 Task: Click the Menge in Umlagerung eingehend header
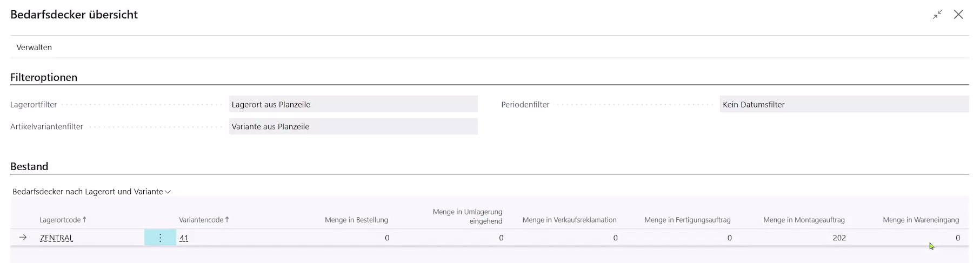(468, 216)
